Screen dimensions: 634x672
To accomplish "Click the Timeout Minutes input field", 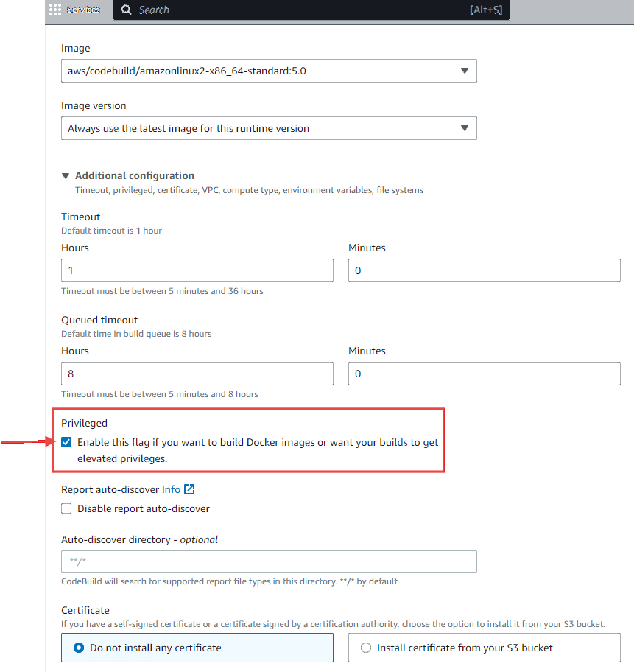I will [484, 270].
